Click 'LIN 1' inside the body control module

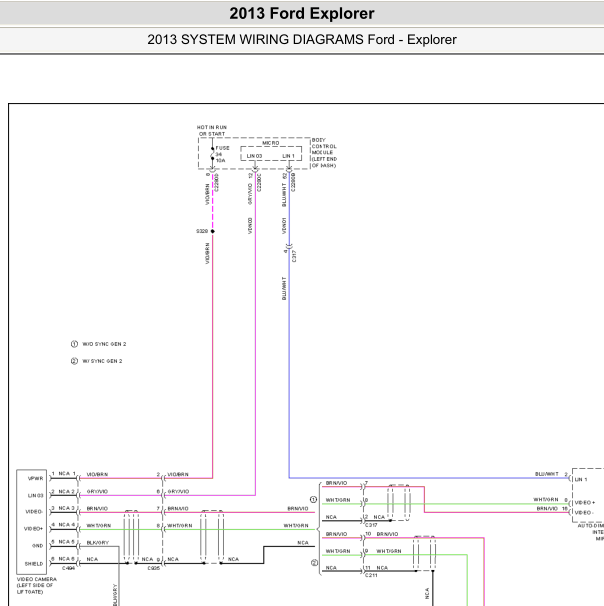coord(288,156)
